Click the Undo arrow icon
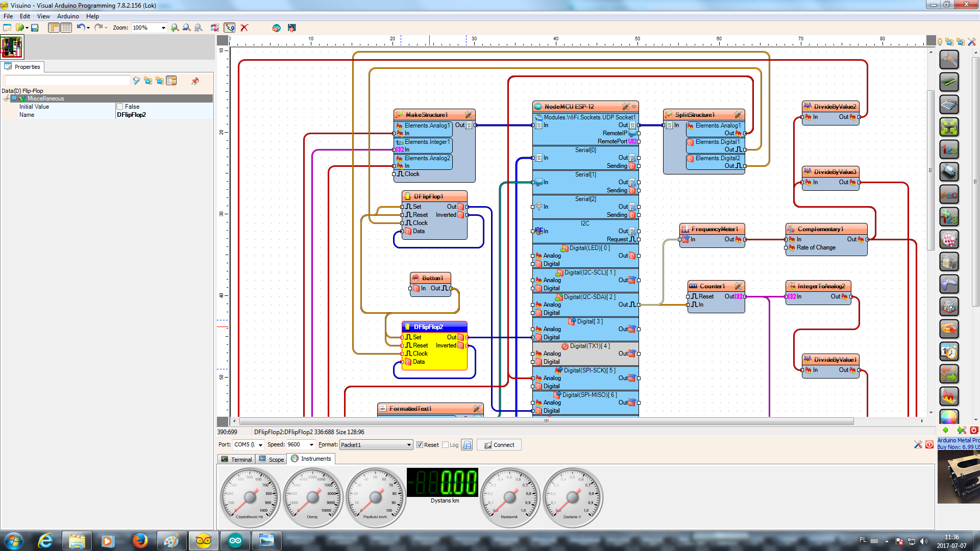Screen dimensions: 980x551 (x=81, y=27)
